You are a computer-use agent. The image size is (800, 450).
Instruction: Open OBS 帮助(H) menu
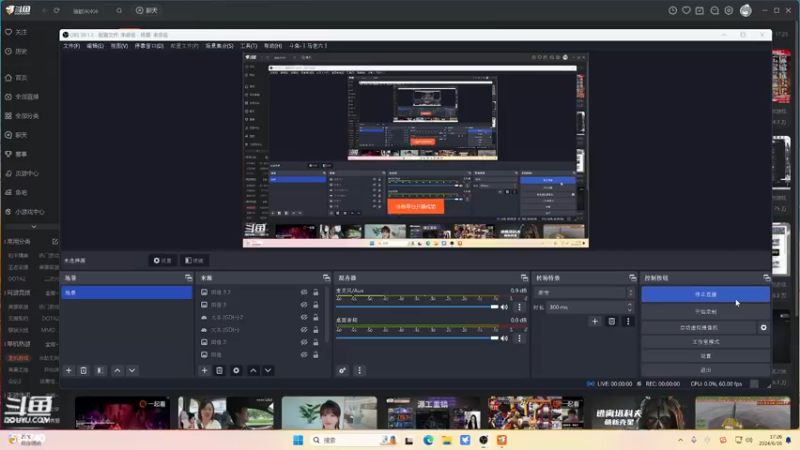[273, 46]
